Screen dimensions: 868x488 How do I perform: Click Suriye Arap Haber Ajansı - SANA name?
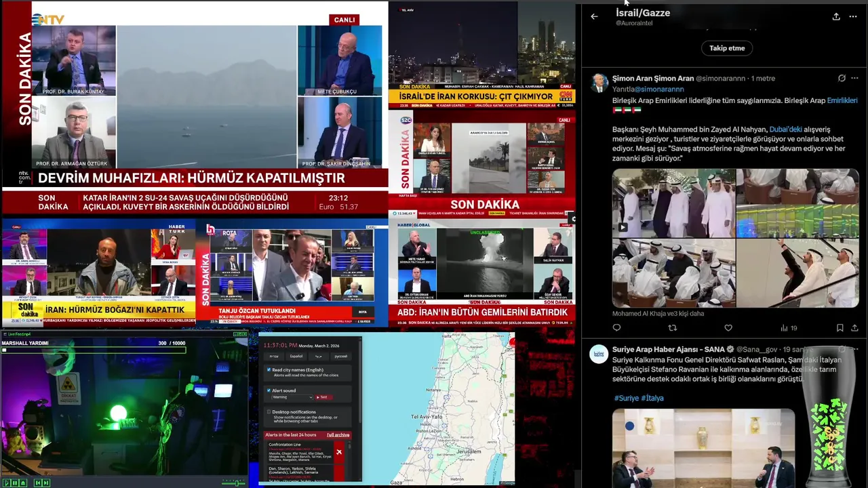coord(670,350)
